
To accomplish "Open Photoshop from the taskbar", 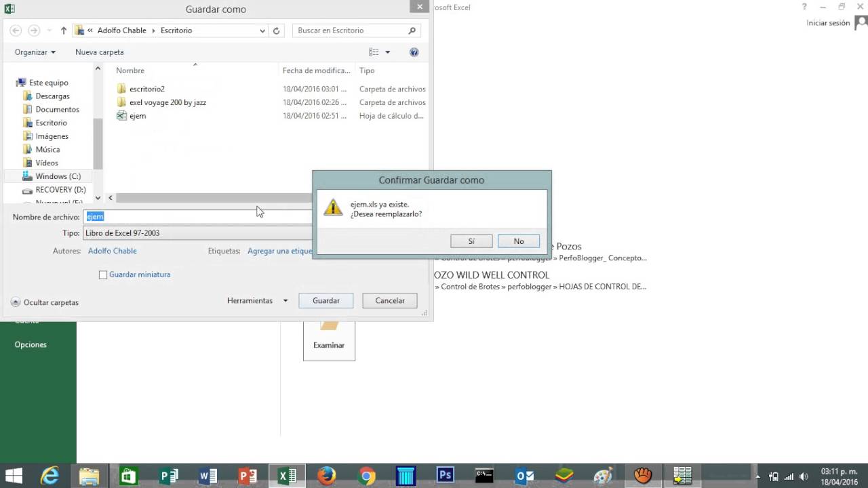I will [445, 476].
